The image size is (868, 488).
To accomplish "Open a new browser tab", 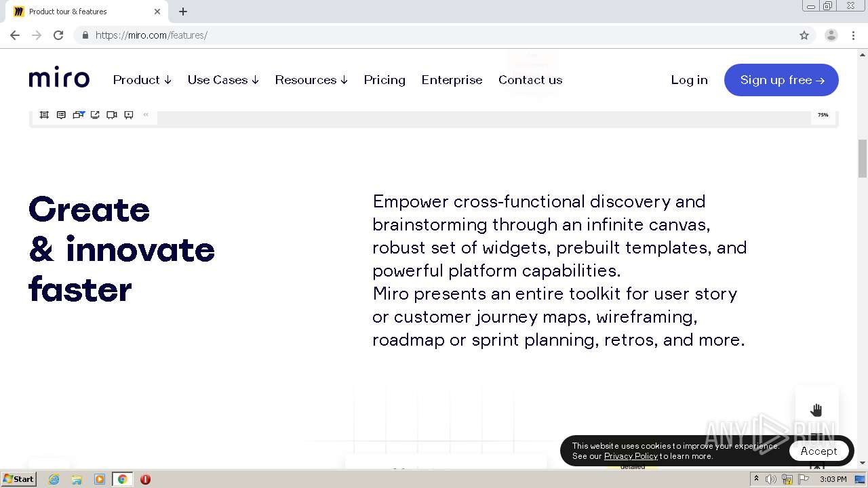I will click(x=183, y=12).
